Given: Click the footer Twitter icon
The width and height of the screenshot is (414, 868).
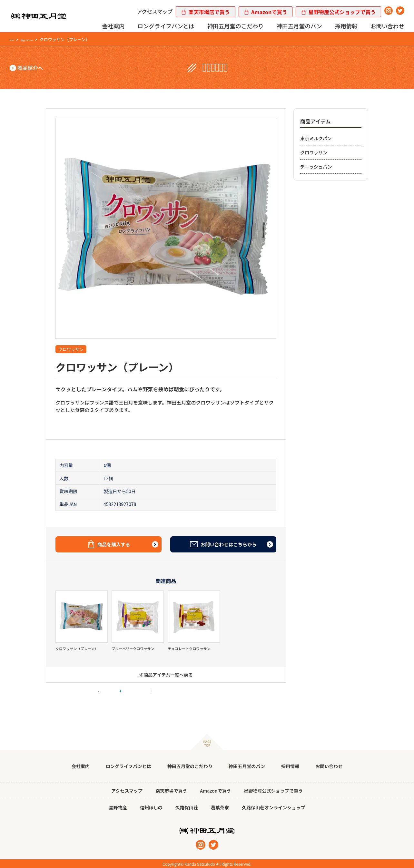Looking at the screenshot, I should click(213, 844).
